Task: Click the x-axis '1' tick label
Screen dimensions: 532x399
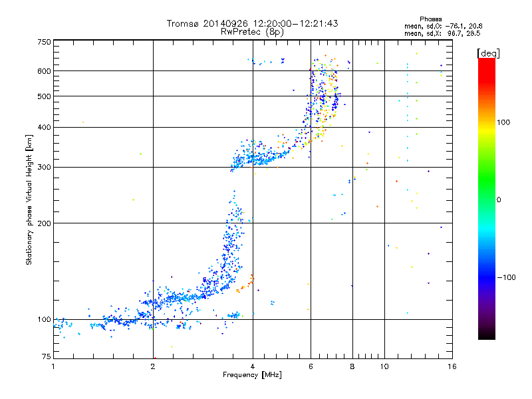Action: coord(53,366)
